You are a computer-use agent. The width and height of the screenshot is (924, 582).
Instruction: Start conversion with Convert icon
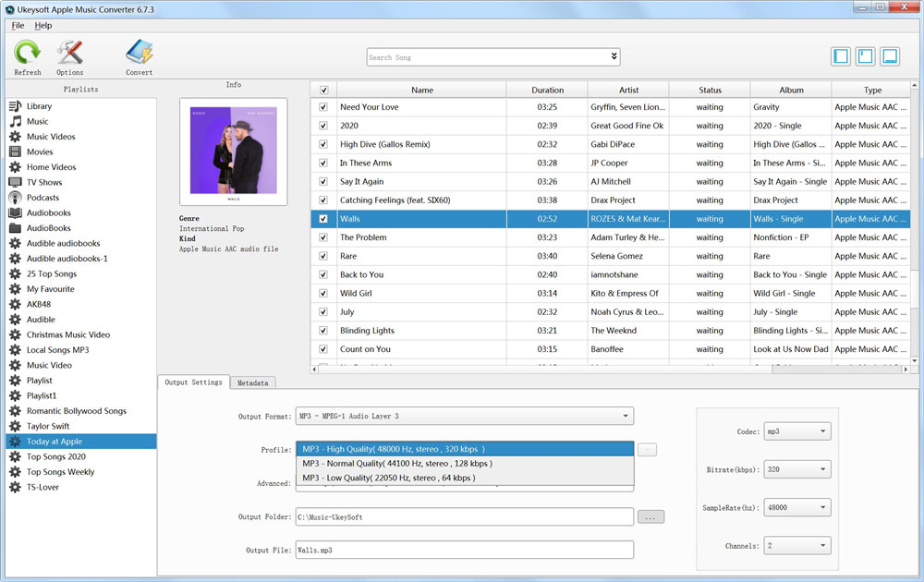tap(140, 53)
